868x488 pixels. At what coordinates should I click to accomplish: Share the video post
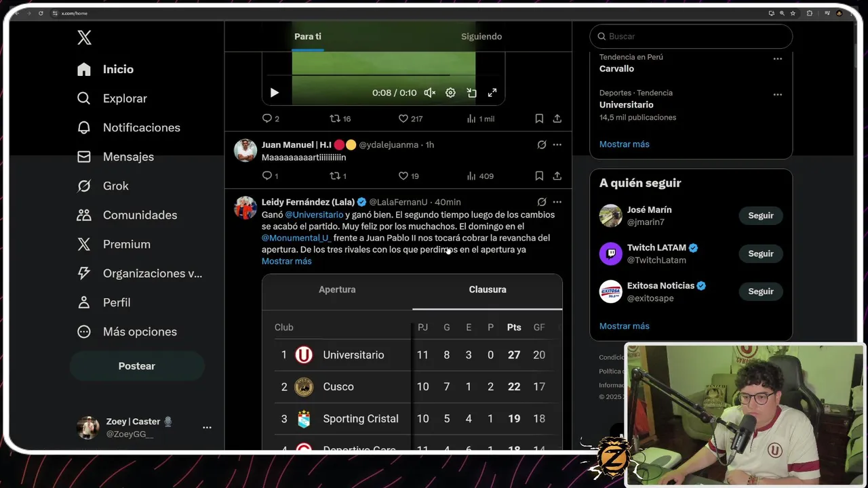click(557, 119)
